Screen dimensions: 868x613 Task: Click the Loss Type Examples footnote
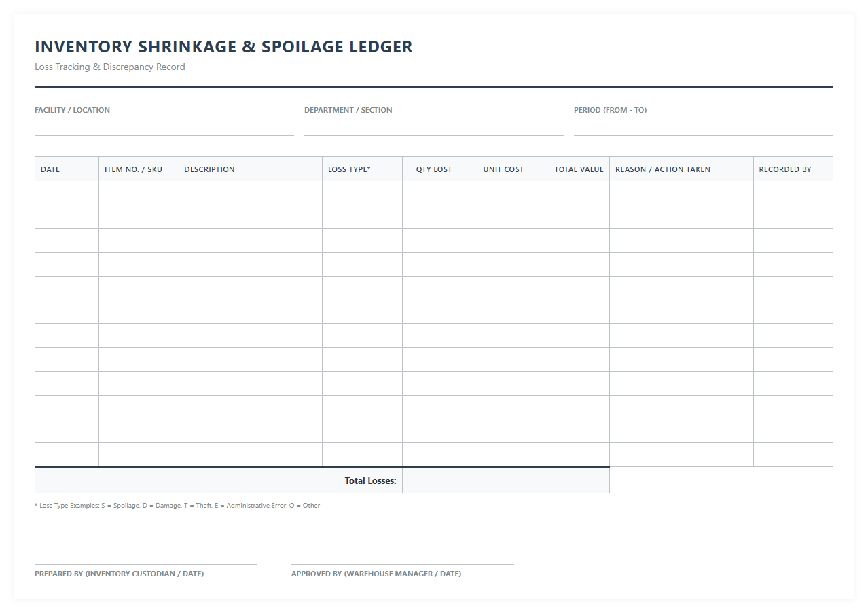(x=177, y=506)
